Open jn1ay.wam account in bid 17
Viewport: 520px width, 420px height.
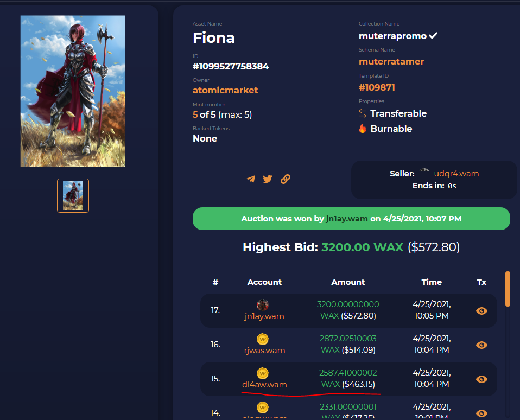264,316
